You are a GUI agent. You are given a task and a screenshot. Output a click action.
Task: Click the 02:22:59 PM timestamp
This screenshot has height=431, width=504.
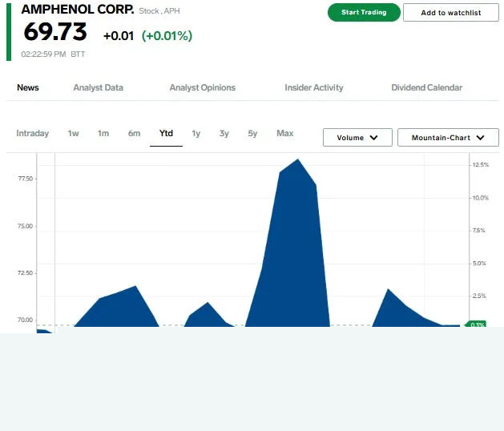[x=43, y=54]
